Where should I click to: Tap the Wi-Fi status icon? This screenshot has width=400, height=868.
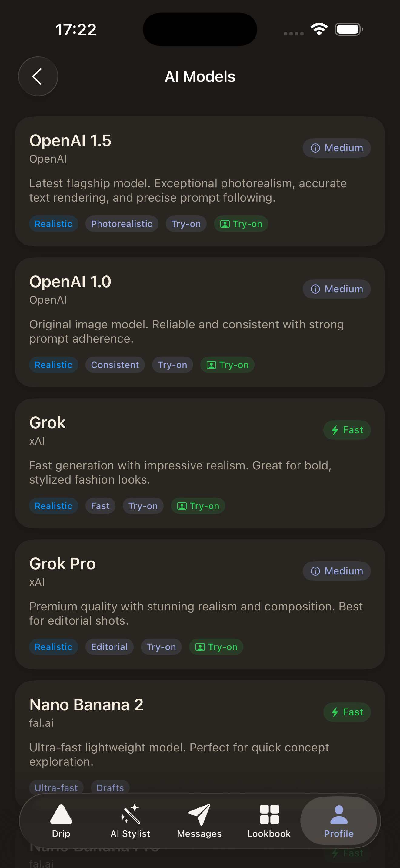(319, 29)
